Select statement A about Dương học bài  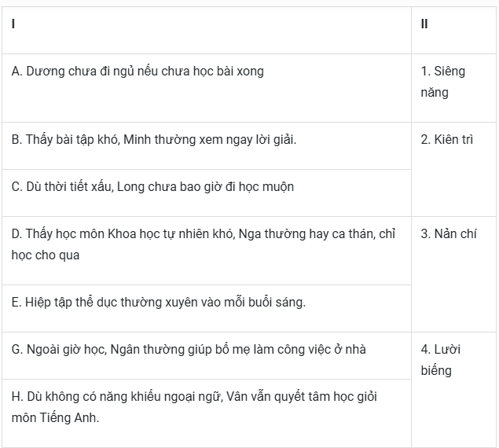click(x=207, y=88)
